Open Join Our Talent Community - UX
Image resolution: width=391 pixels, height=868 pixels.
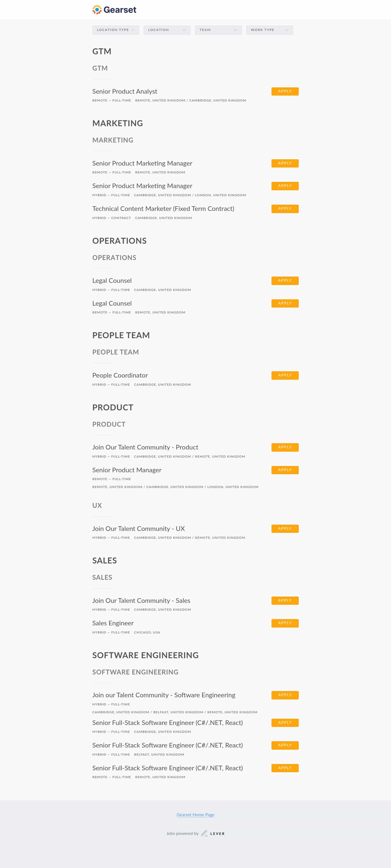point(138,528)
